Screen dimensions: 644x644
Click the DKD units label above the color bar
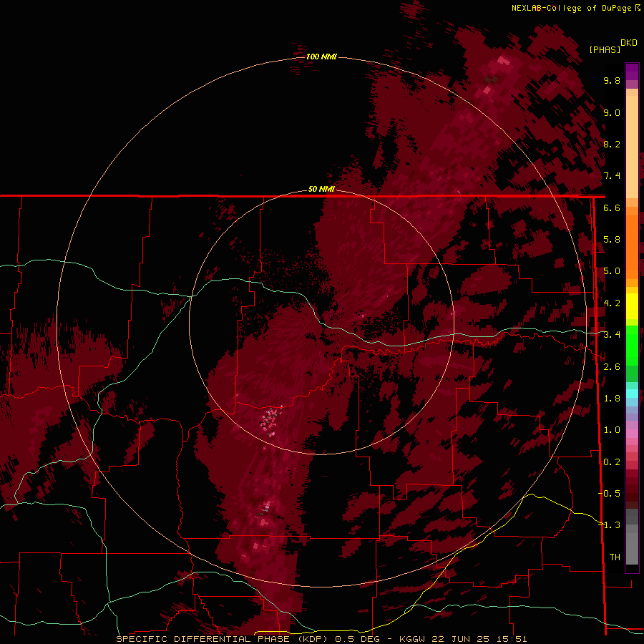pyautogui.click(x=629, y=43)
